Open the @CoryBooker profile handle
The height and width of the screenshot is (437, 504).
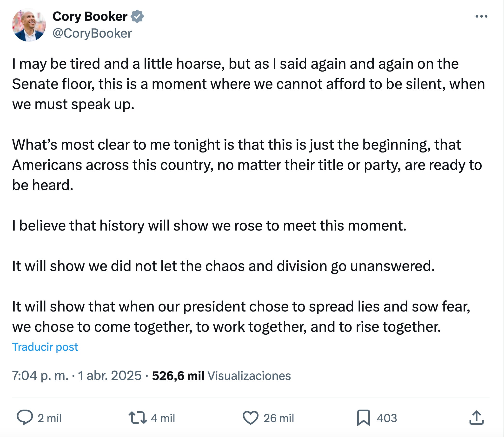coord(93,33)
